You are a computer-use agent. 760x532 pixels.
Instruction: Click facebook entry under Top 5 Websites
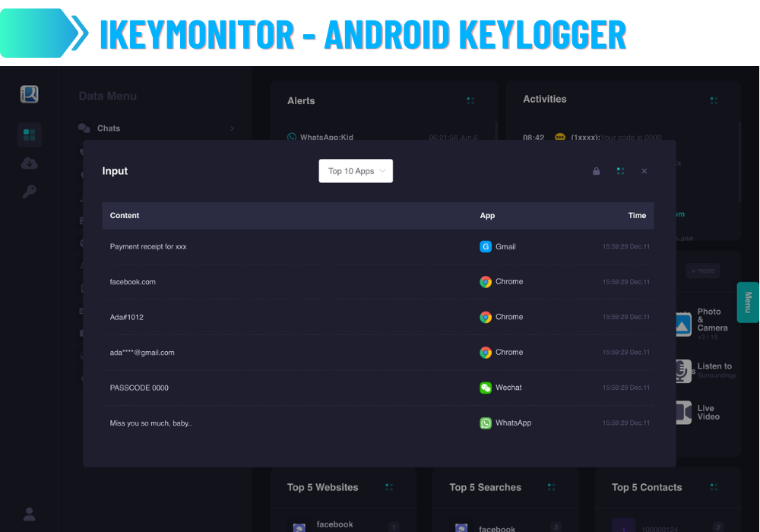[335, 524]
